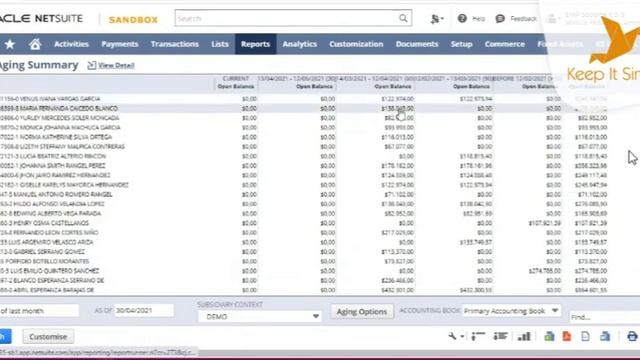Export the report to Excel
The width and height of the screenshot is (640, 360).
click(x=549, y=336)
